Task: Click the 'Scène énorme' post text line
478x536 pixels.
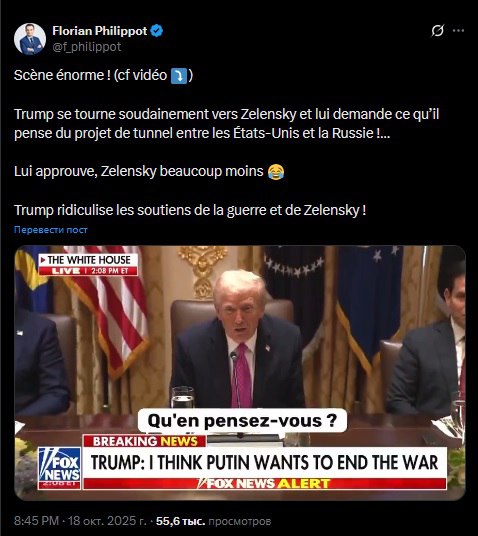Action: click(103, 76)
